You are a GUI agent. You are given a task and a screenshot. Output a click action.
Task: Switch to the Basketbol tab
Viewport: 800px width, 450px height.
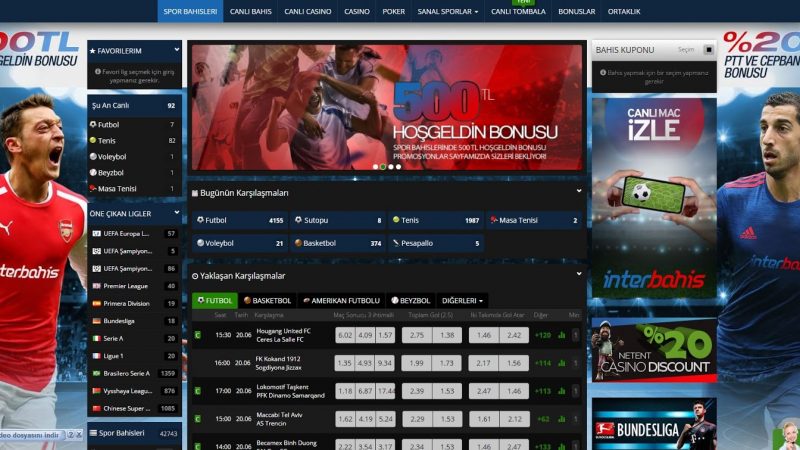tap(267, 301)
